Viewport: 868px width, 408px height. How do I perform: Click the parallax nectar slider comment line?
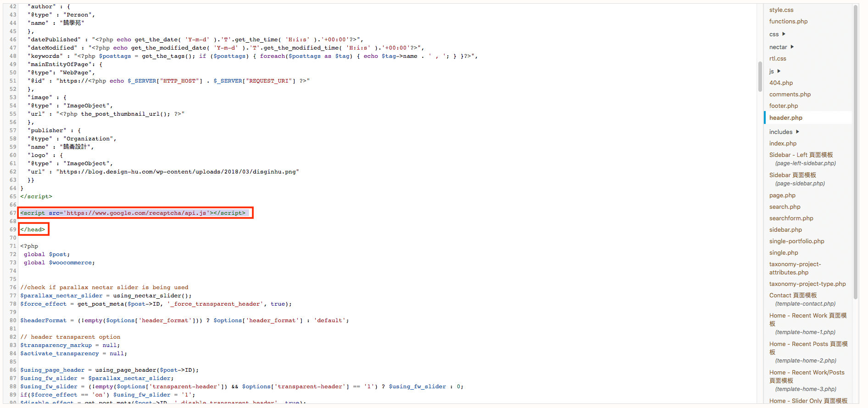pyautogui.click(x=104, y=287)
